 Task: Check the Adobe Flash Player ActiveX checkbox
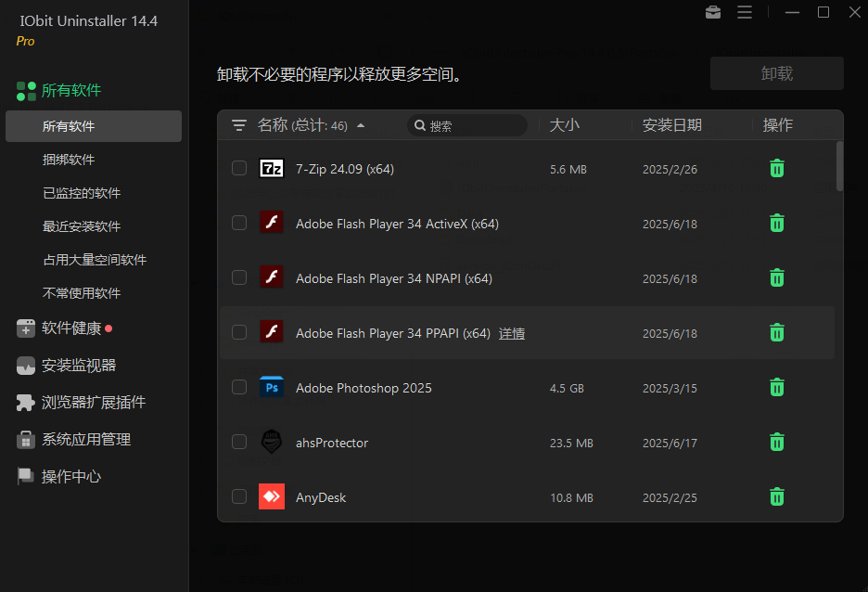(x=239, y=224)
